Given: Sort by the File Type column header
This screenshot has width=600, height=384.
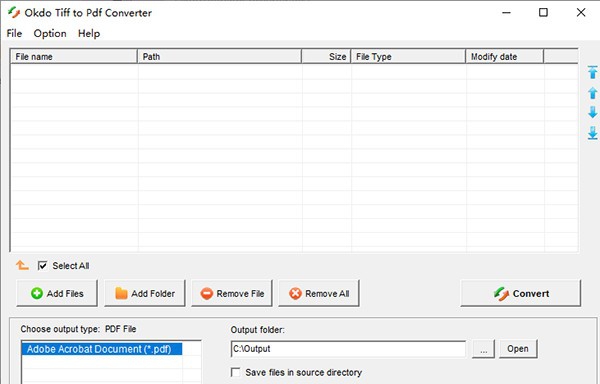Looking at the screenshot, I should coord(408,57).
